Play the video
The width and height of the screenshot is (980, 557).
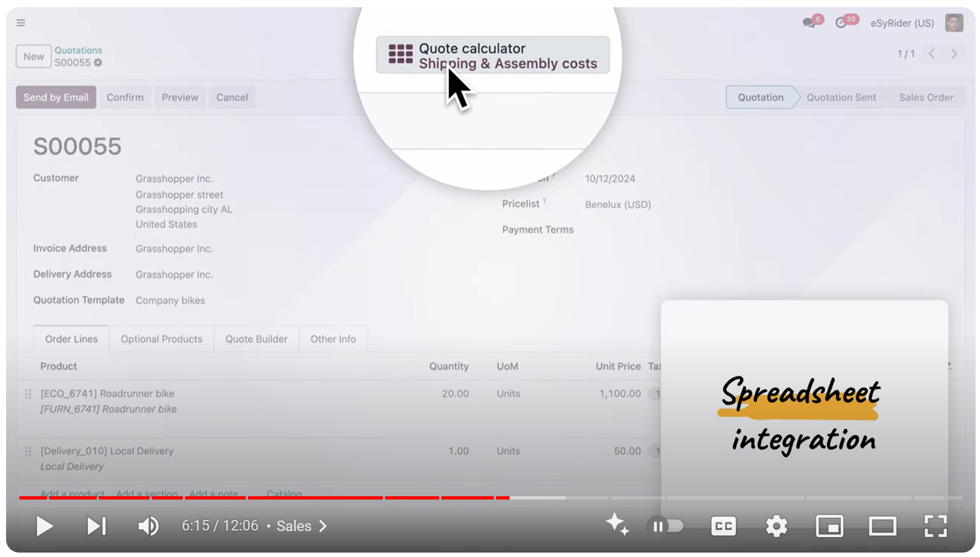(x=44, y=526)
